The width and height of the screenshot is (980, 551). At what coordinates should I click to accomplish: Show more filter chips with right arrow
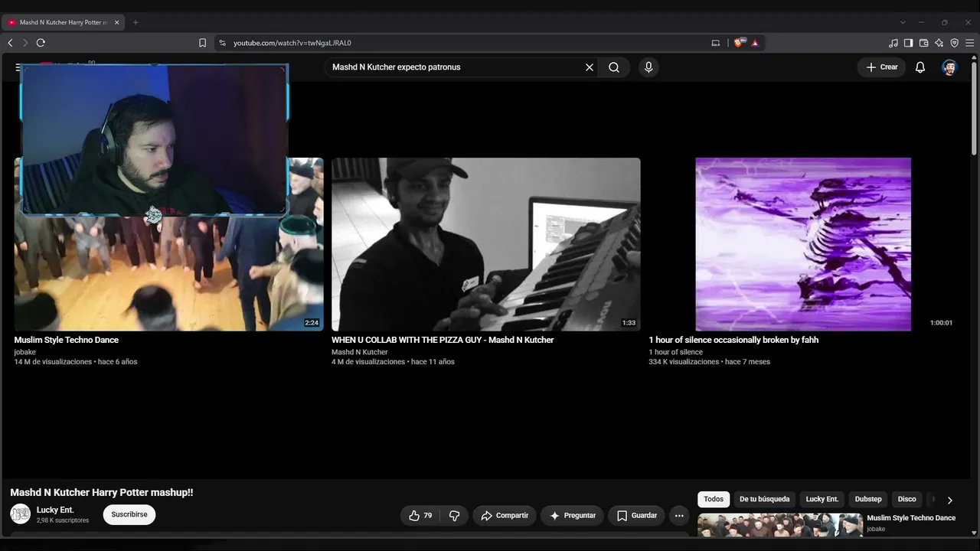[x=949, y=500]
